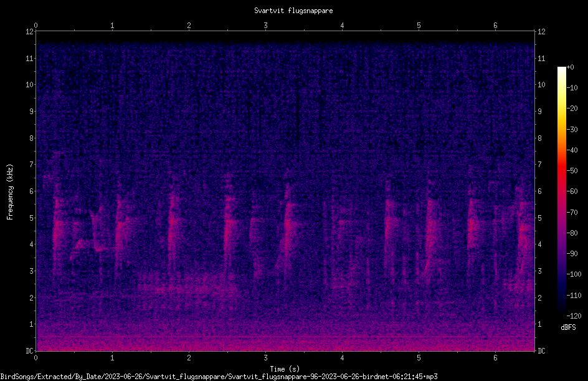
Task: Click the '11' tick on the left frequency axis
Action: click(x=29, y=58)
